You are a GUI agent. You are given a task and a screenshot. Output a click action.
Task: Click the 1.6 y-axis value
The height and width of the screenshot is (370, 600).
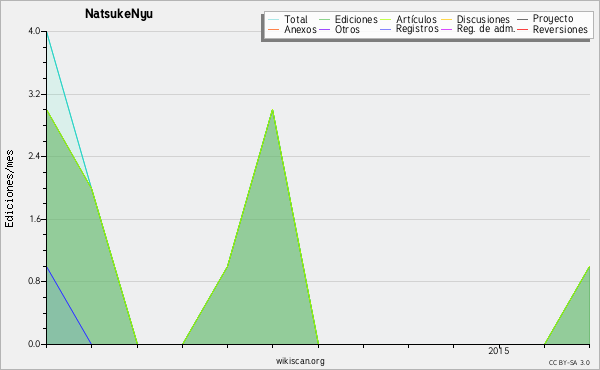click(x=34, y=219)
